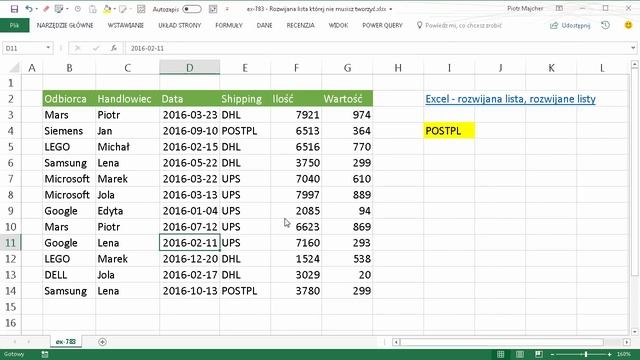This screenshot has height=360, width=640.
Task: Click the confirm checkmark in formula bar
Action: coord(96,48)
